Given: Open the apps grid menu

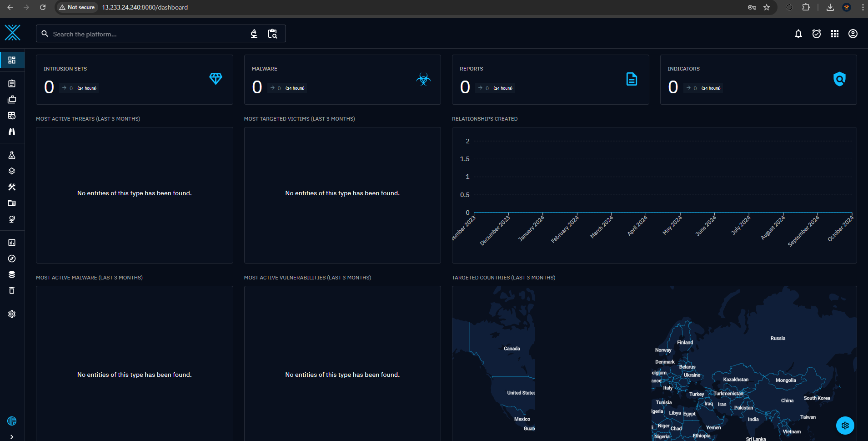Looking at the screenshot, I should (835, 34).
